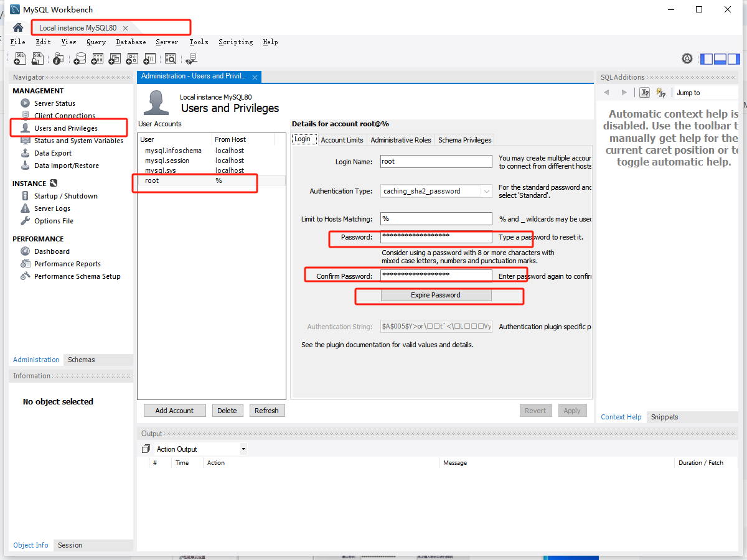
Task: Open Status and System Variables
Action: point(78,141)
